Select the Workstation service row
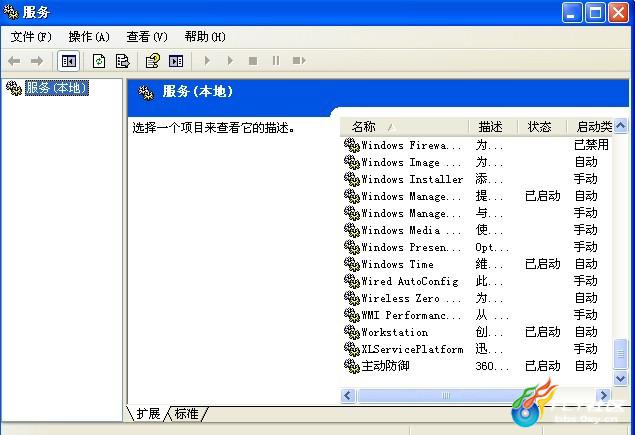635x435 pixels. click(x=477, y=332)
